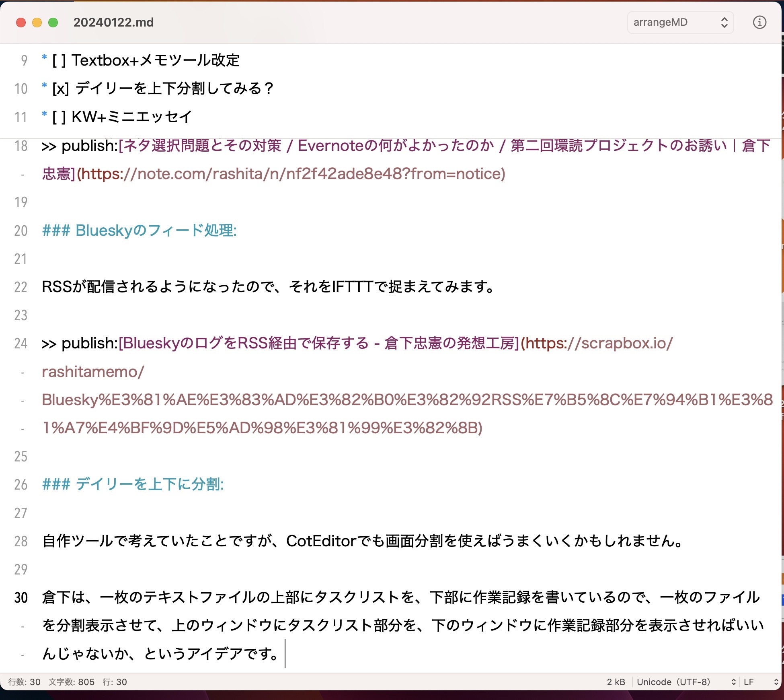This screenshot has height=700, width=784.
Task: Check the KW+ミニエッセイ task checkbox
Action: point(60,117)
